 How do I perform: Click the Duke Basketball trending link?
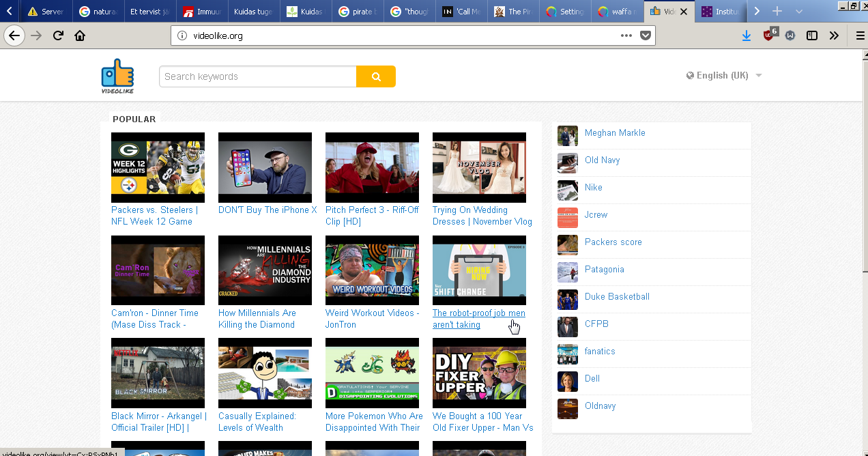tap(617, 297)
